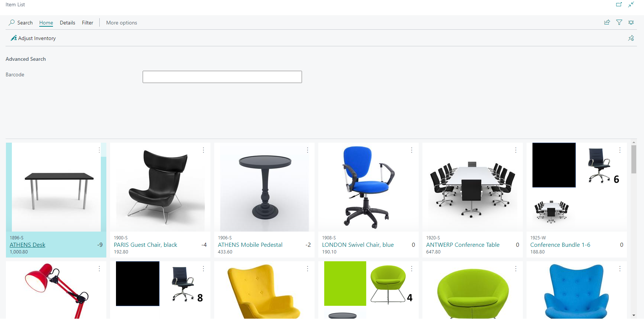This screenshot has height=322, width=644.
Task: Select the ANTWERP Conference Table thumbnail
Action: click(x=472, y=187)
